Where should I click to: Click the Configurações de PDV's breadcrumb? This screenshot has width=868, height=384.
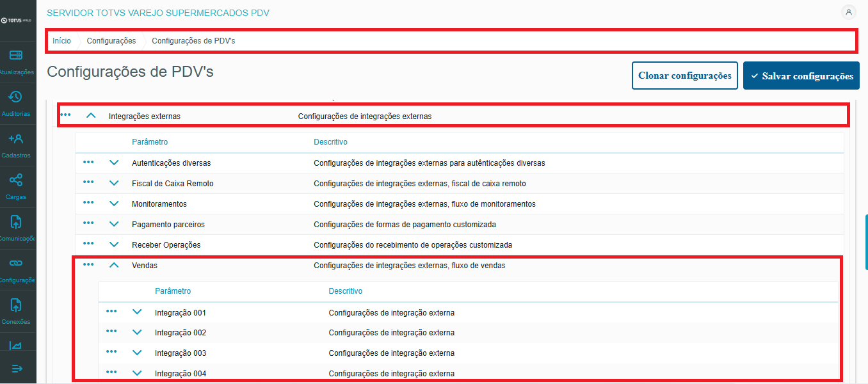[x=193, y=40]
